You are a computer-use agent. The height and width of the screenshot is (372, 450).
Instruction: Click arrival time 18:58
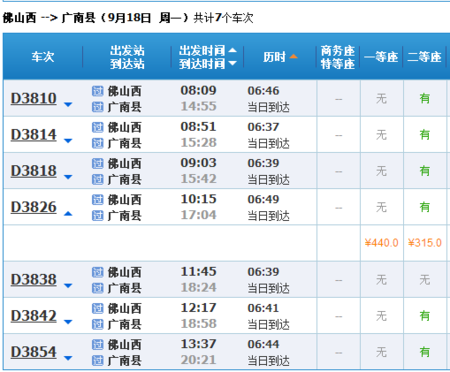click(198, 324)
